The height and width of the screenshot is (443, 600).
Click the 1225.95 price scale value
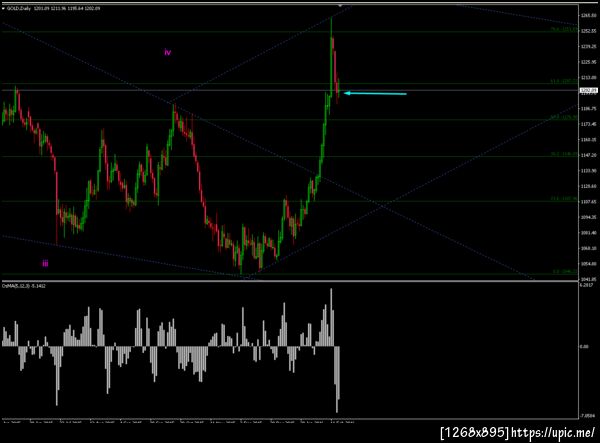click(x=589, y=62)
